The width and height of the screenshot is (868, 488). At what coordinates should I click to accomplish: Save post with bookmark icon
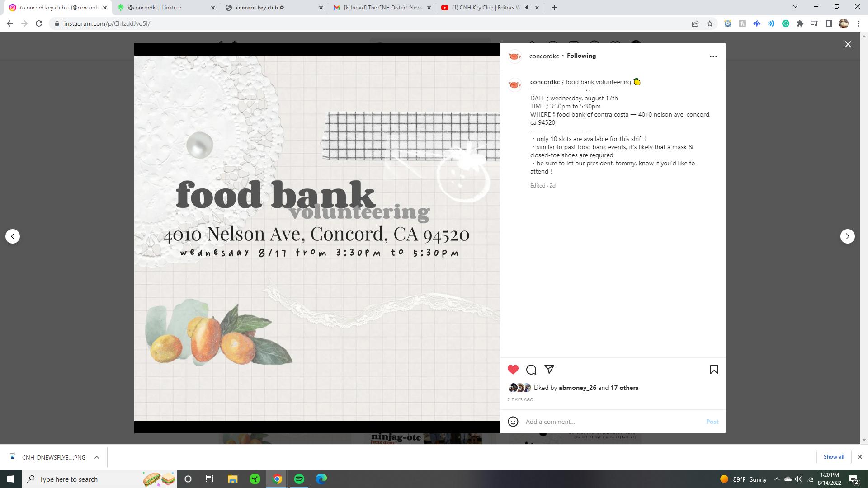click(x=714, y=370)
